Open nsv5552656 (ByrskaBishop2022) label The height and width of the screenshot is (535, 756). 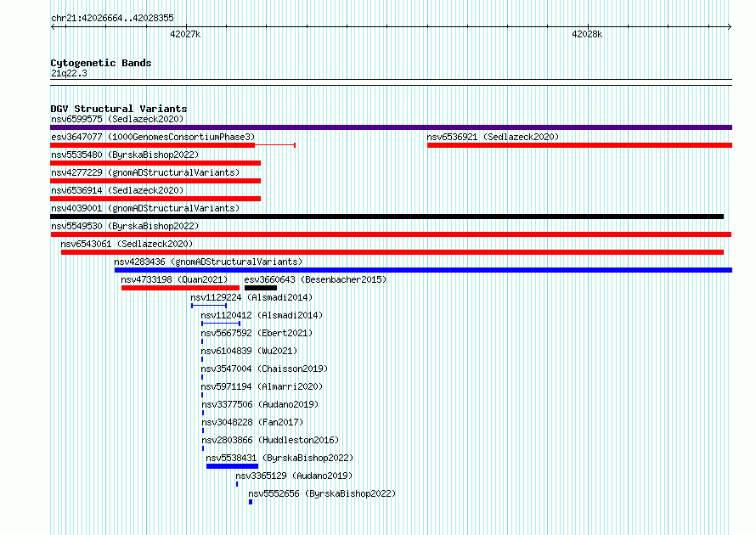pos(322,493)
